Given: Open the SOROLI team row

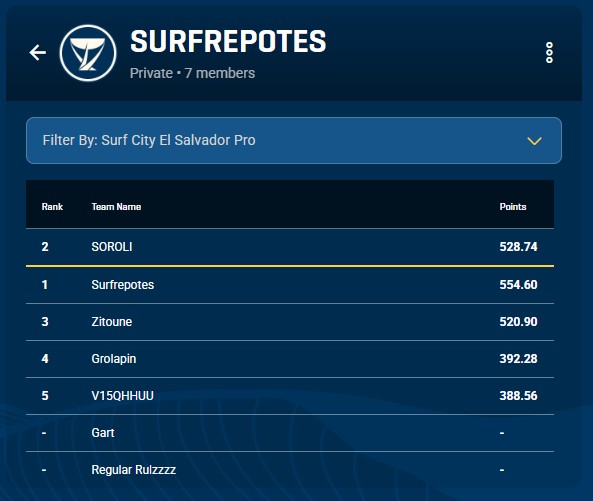Looking at the screenshot, I should coord(290,247).
